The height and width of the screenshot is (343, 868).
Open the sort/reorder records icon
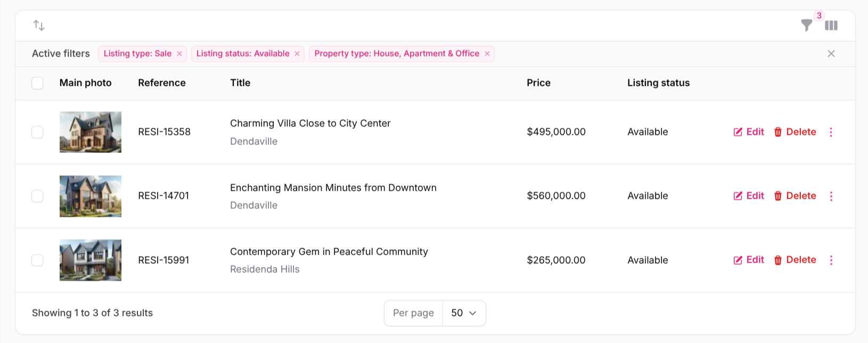pos(39,25)
